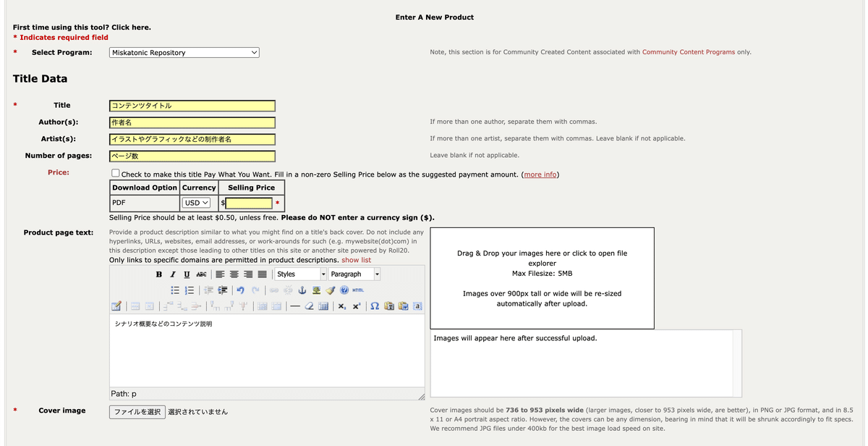
Task: Justify text fully in editor
Action: click(262, 274)
